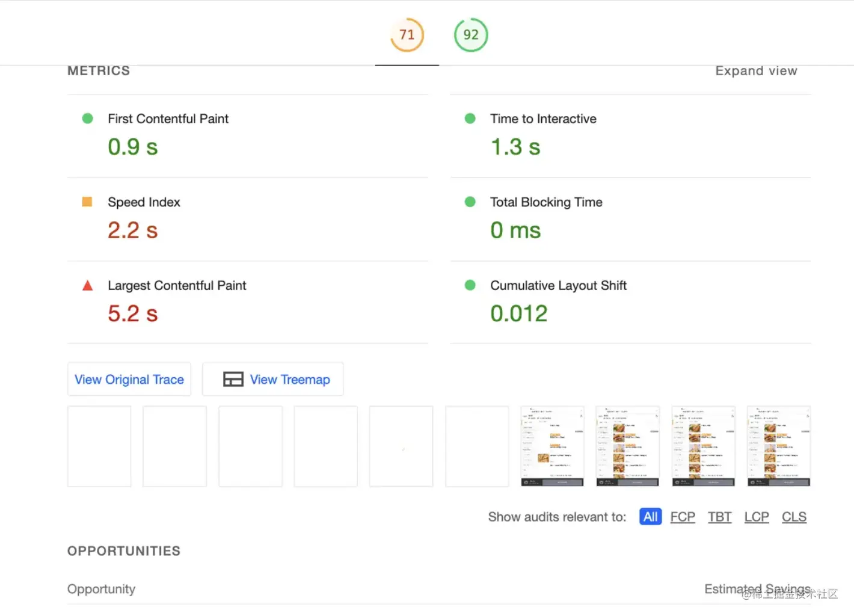The width and height of the screenshot is (854, 616).
Task: Click the green dot beside First Contentful Paint
Action: tap(87, 119)
